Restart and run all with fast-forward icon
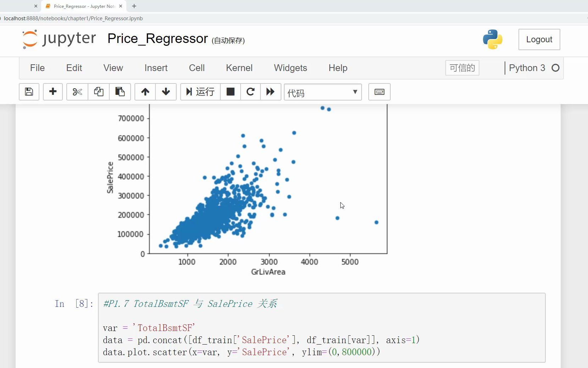The image size is (588, 368). pos(270,92)
